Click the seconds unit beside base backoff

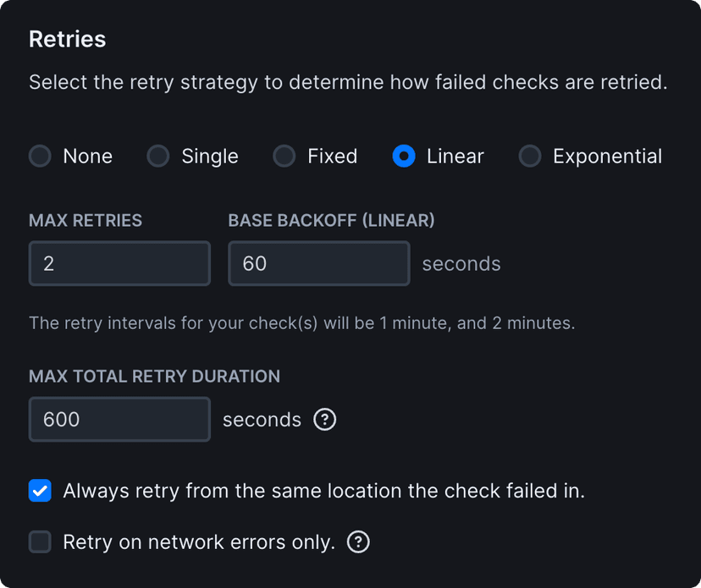click(x=461, y=264)
